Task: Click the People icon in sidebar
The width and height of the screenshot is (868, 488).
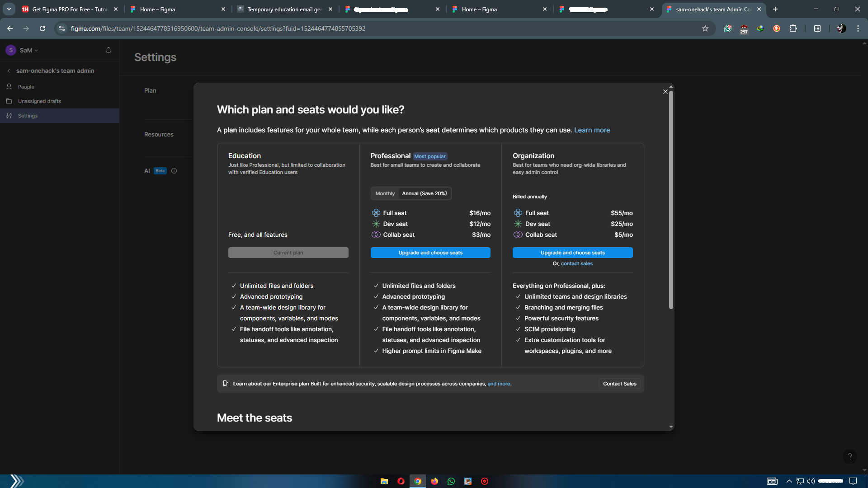Action: [x=9, y=86]
